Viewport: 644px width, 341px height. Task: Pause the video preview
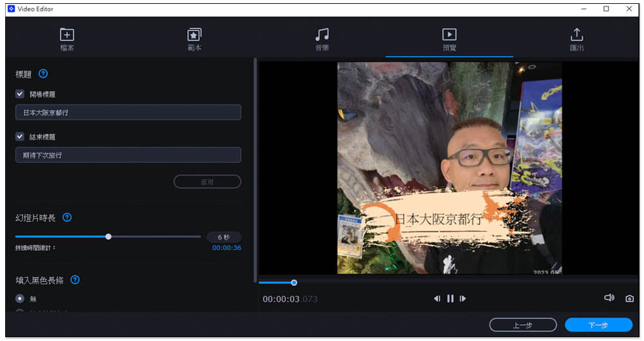coord(450,298)
